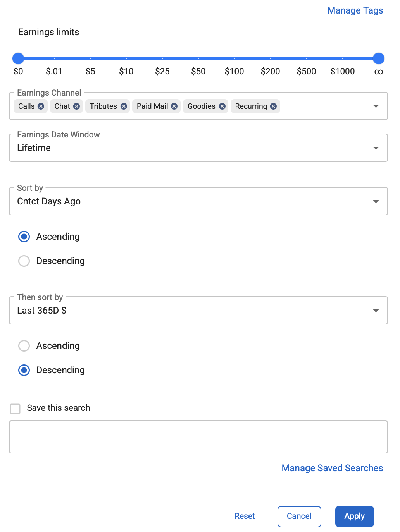This screenshot has height=532, width=400.
Task: Select Descending under Then sort by
Action: coord(24,370)
